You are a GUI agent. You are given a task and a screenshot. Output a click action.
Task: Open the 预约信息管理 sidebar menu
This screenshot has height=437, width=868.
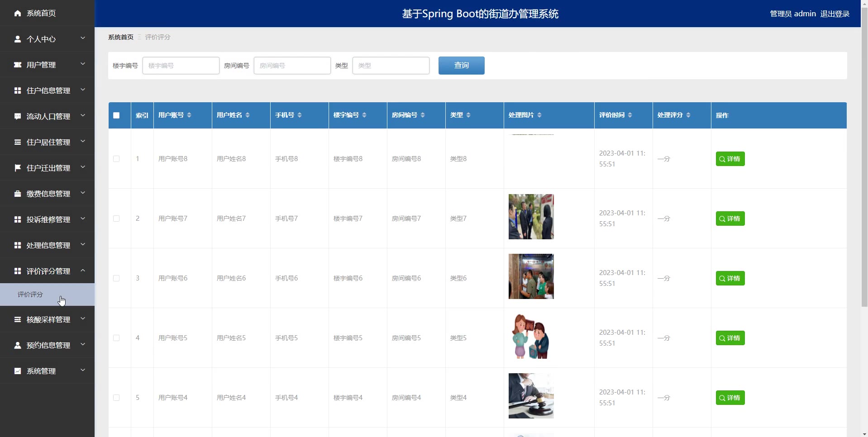click(47, 345)
